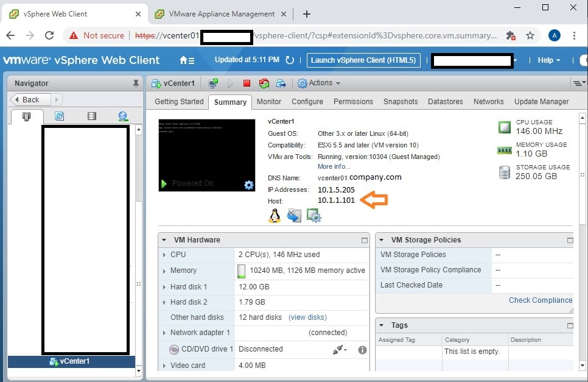Open the vSphere home menu icon
Image resolution: width=588 pixels, height=382 pixels.
tap(187, 60)
